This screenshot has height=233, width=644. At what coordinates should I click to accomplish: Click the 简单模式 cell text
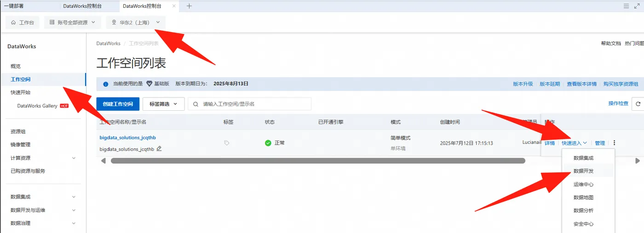click(400, 137)
